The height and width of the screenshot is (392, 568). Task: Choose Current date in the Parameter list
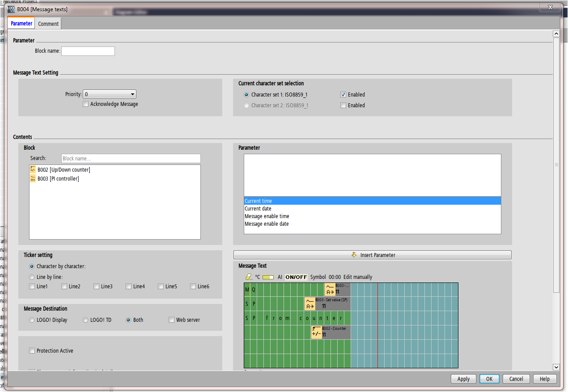tap(258, 209)
